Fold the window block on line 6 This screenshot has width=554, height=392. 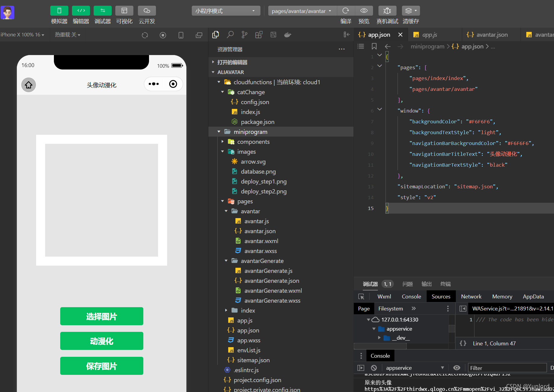point(380,110)
